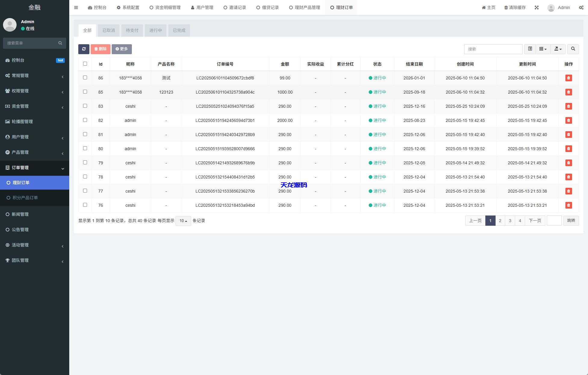This screenshot has height=375, width=588.
Task: Open the 更多 dropdown
Action: [x=122, y=49]
